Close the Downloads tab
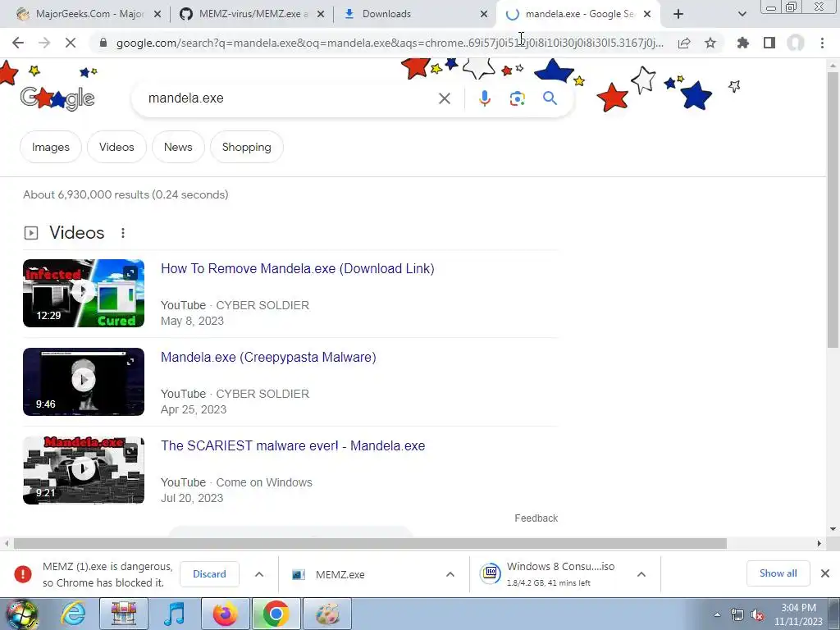This screenshot has width=840, height=630. point(484,15)
